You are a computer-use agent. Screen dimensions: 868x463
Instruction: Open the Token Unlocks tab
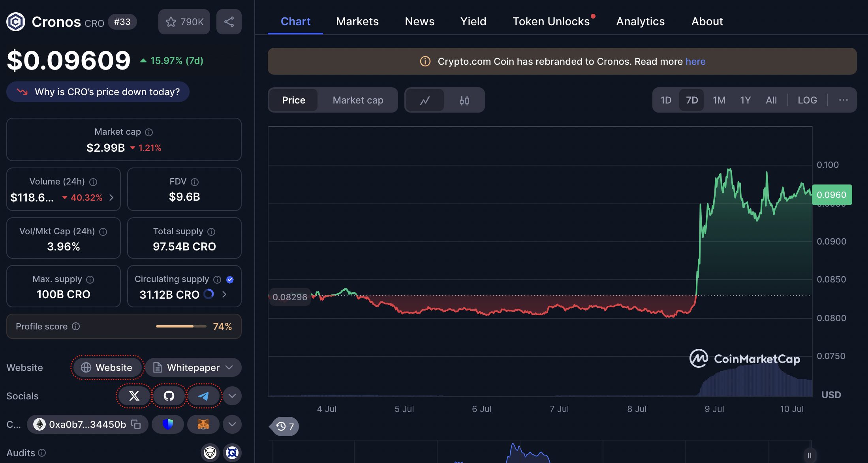pos(551,21)
